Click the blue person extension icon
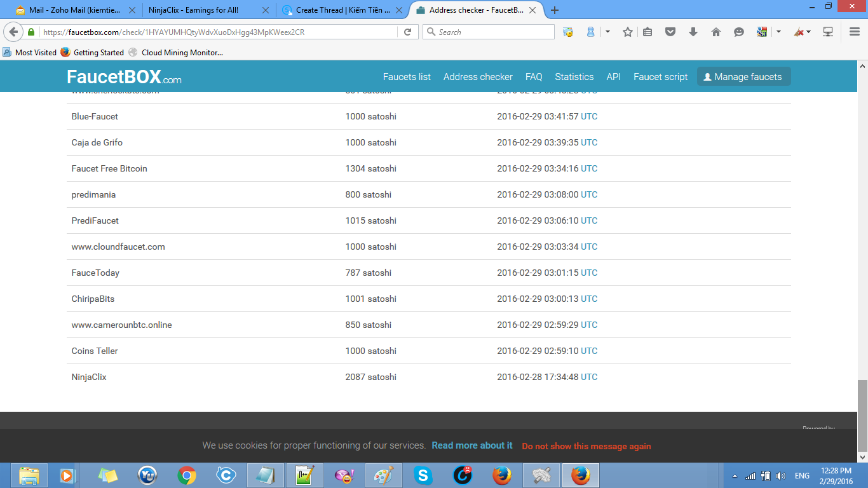This screenshot has height=488, width=868. coord(590,32)
